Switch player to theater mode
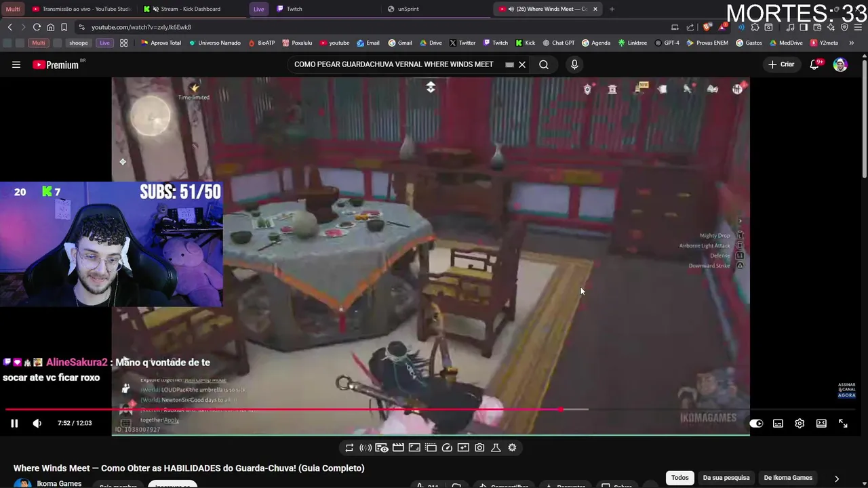Viewport: 868px width, 488px height. (821, 423)
